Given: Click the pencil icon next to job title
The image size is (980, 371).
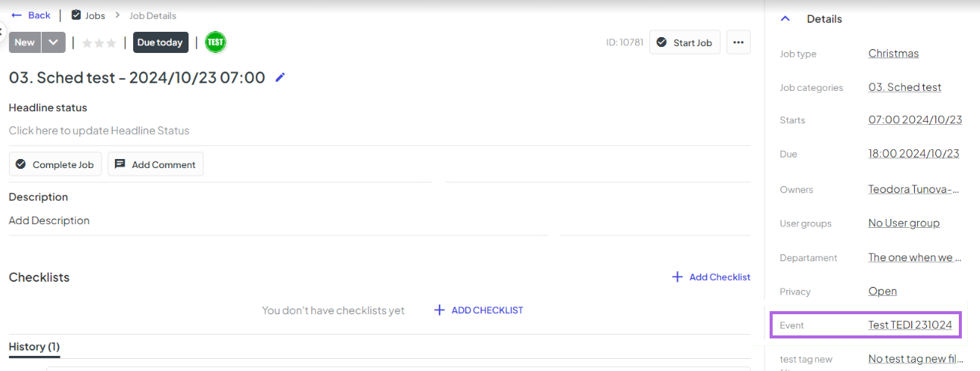Looking at the screenshot, I should 281,77.
